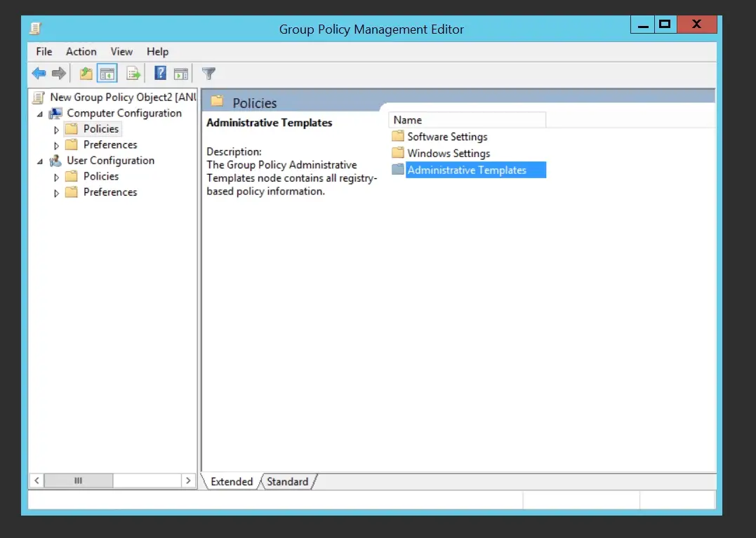Switch to the Standard tab
Screen dimensions: 756x538
coord(287,482)
